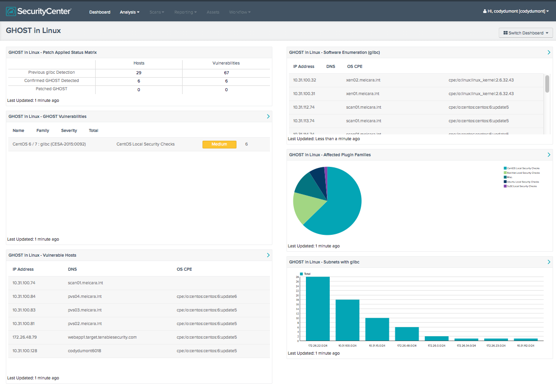
Task: Open the Switch Dashboard dropdown
Action: (x=525, y=33)
